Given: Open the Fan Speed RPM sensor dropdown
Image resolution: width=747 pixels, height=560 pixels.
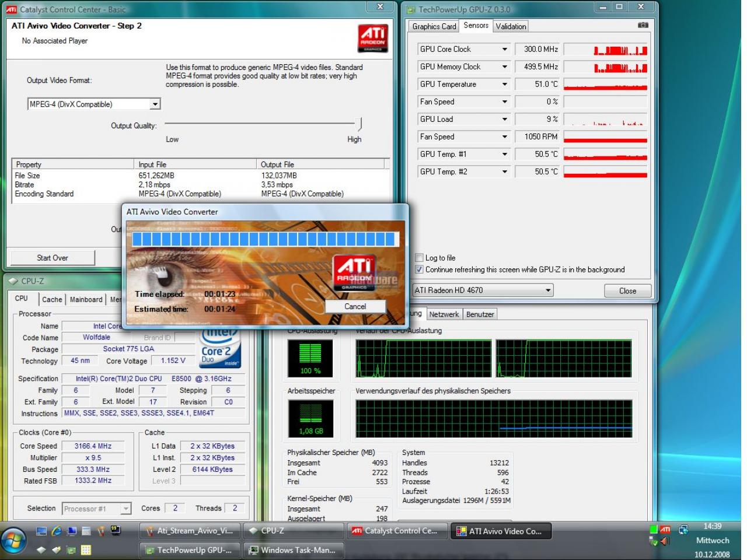Looking at the screenshot, I should tap(505, 137).
